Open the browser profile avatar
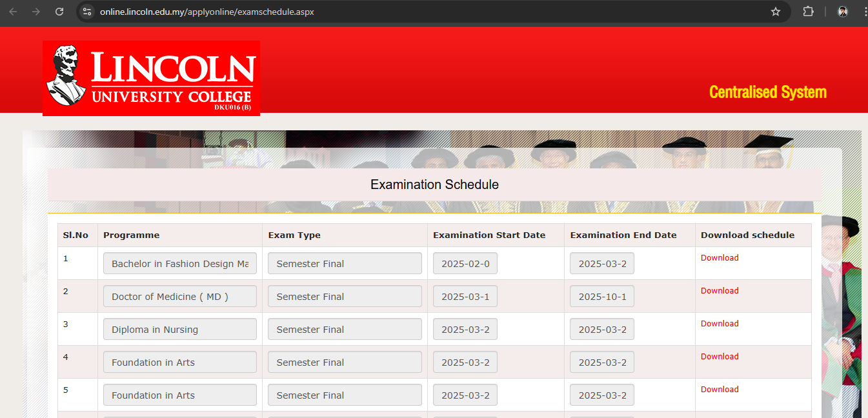 (x=842, y=12)
